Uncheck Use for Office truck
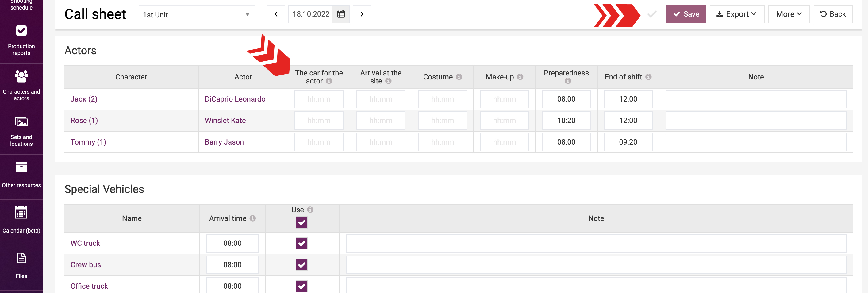 [x=301, y=286]
